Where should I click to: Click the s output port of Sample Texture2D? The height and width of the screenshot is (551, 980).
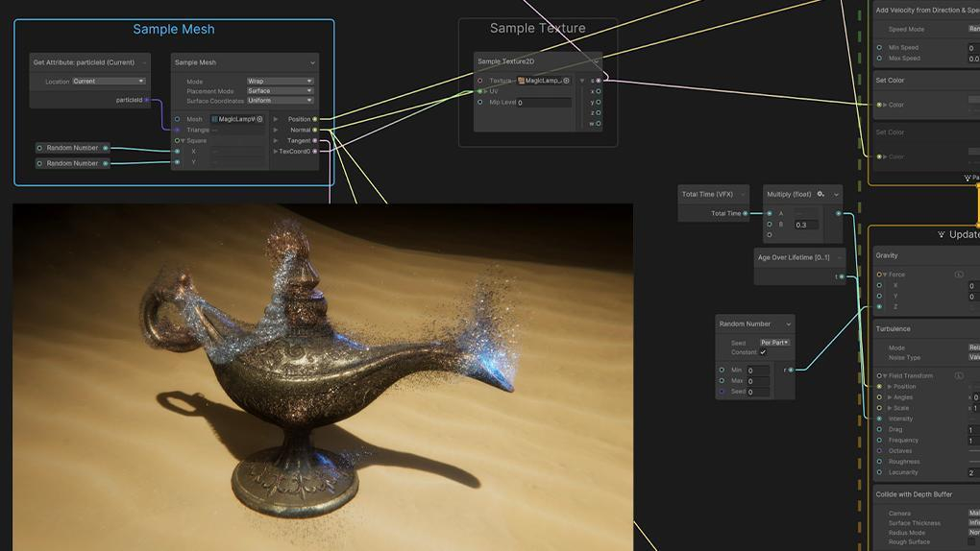pyautogui.click(x=599, y=81)
